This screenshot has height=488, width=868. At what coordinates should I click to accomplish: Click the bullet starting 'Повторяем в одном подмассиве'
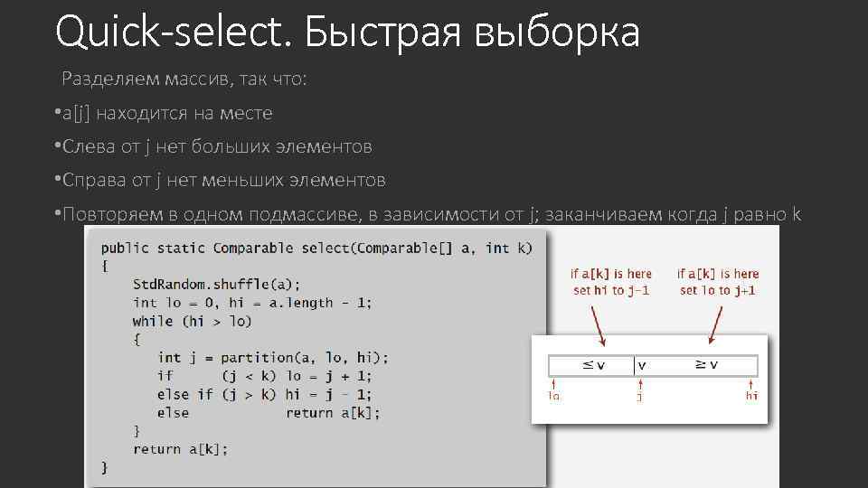428,213
